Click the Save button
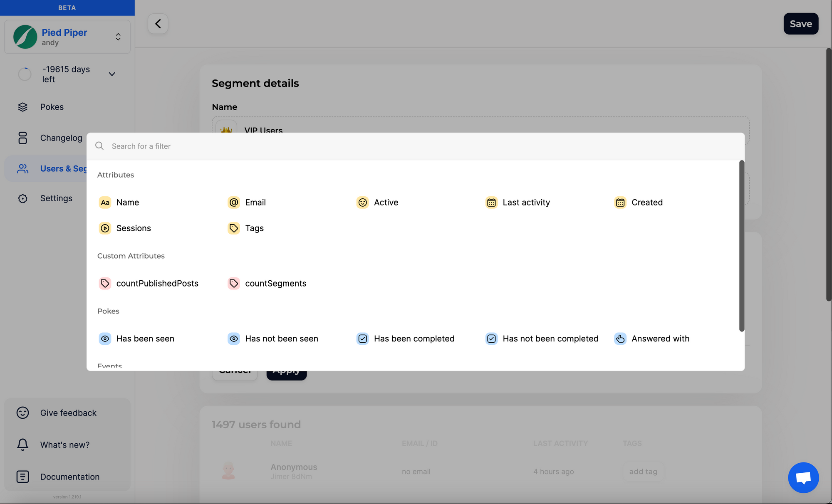Viewport: 832px width, 504px height. tap(801, 24)
